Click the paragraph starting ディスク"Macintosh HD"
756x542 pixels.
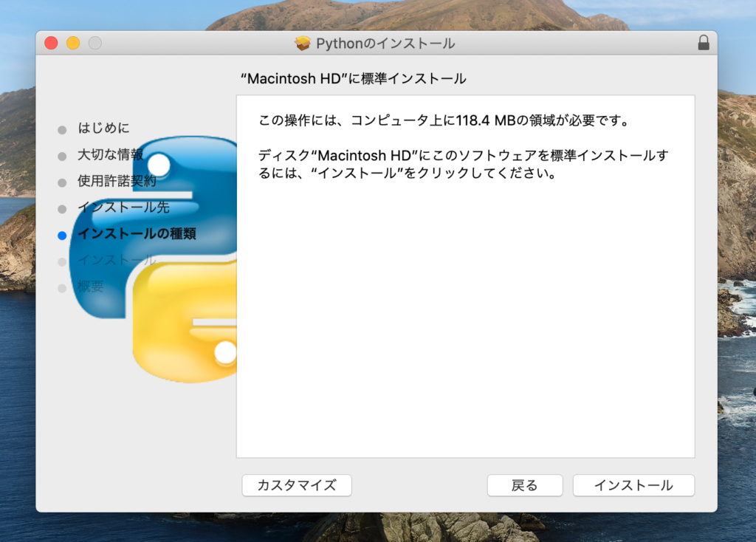tap(464, 164)
